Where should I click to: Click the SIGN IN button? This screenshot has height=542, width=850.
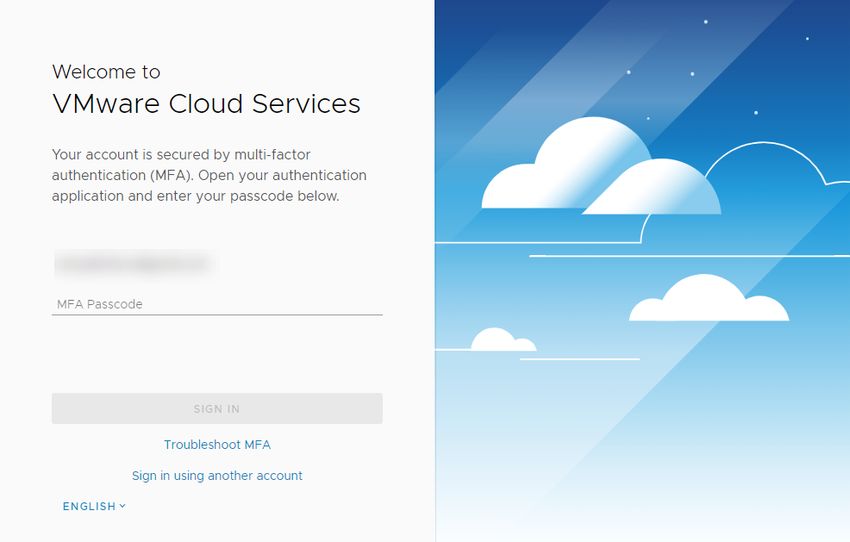click(x=217, y=409)
